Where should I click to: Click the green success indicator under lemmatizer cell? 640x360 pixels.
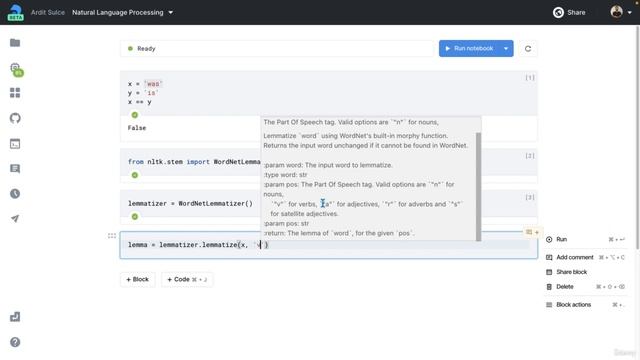pos(135,217)
